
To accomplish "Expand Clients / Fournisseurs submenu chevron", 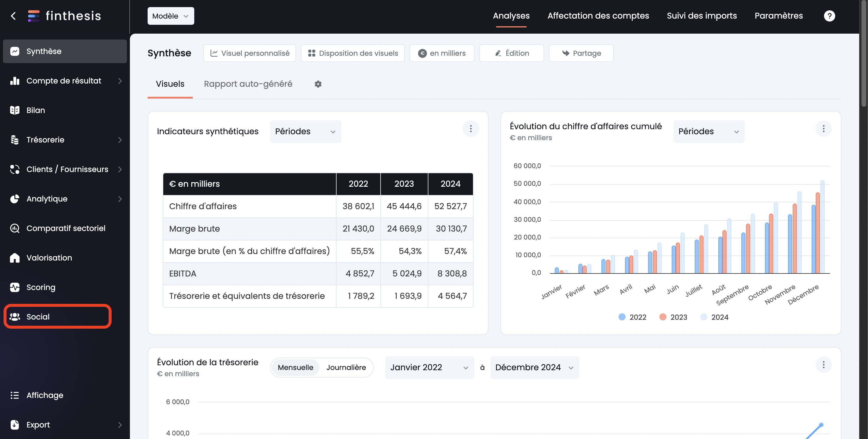I will point(120,169).
